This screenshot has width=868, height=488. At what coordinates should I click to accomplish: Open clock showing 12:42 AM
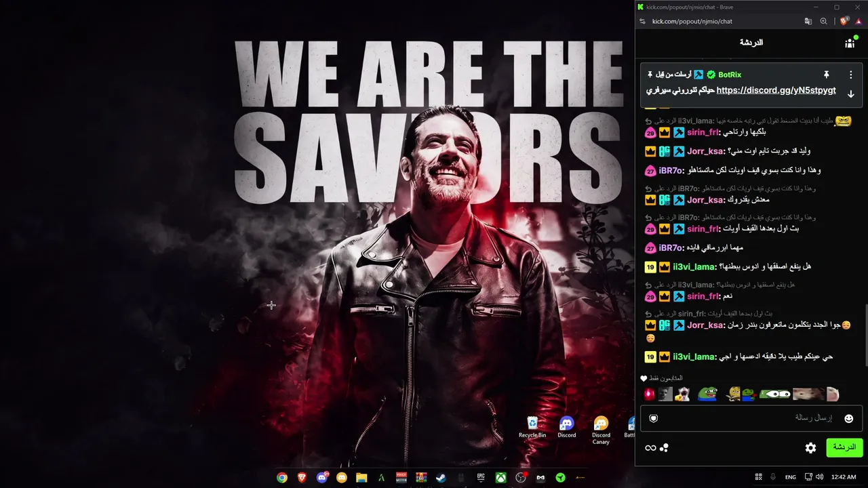click(844, 477)
